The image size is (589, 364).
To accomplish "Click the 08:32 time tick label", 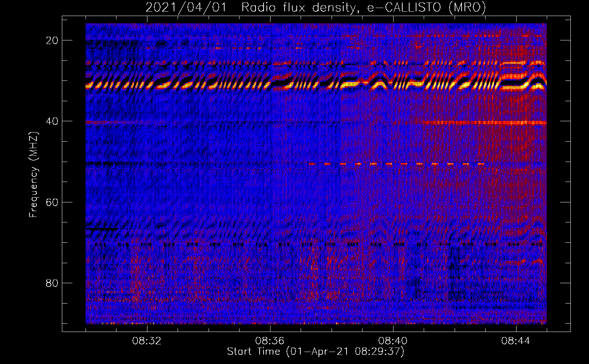I will tap(147, 341).
